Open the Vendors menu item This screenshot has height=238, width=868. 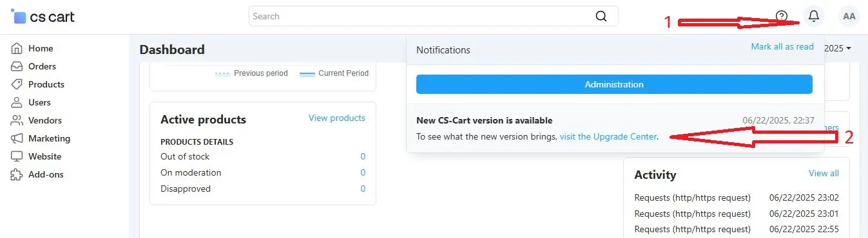click(45, 120)
